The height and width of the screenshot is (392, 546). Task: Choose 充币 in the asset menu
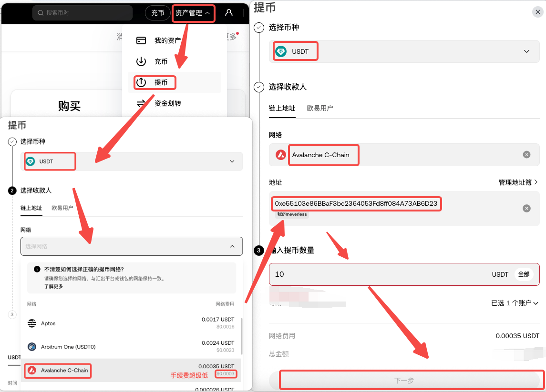point(161,61)
